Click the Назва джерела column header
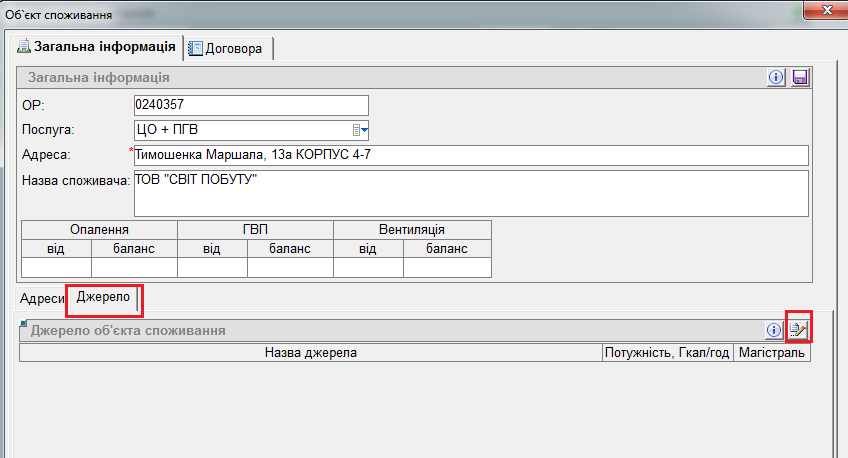The image size is (848, 458). [310, 353]
